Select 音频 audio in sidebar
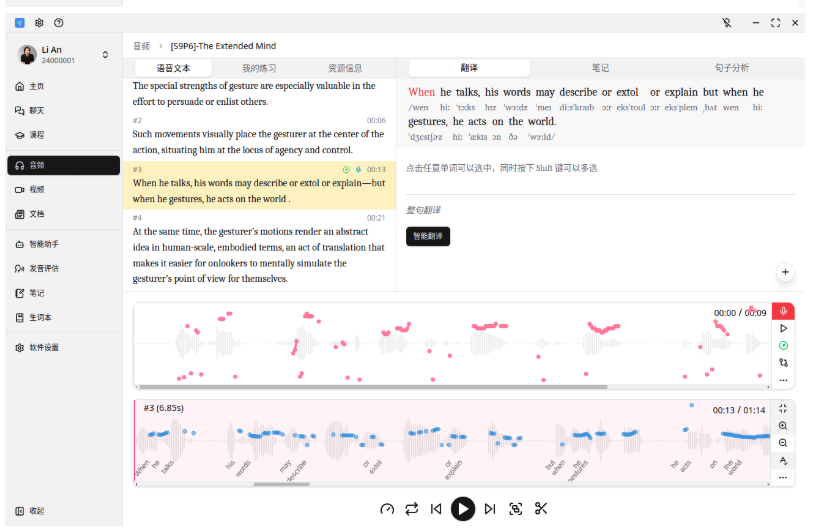Screen dimensions: 837x529 pyautogui.click(x=63, y=165)
